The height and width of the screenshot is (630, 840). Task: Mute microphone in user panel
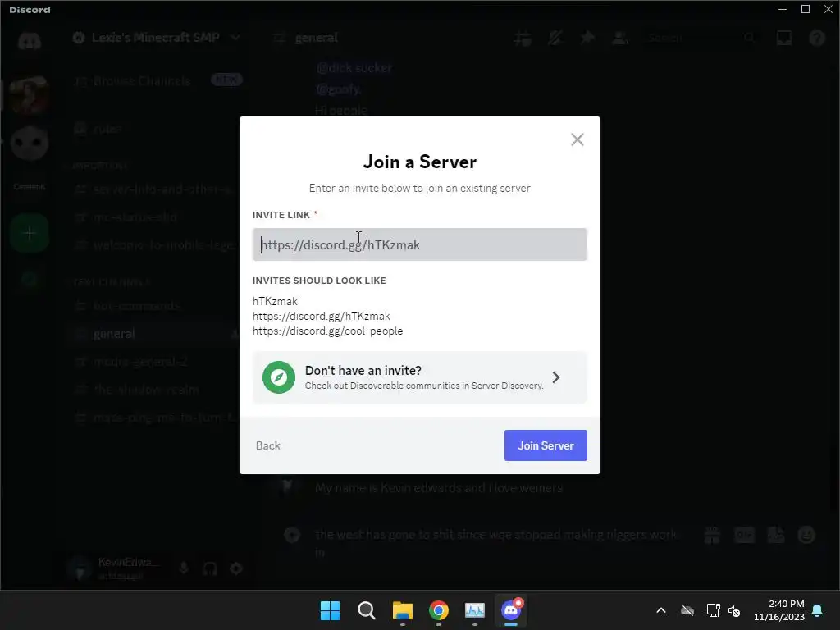coord(184,568)
